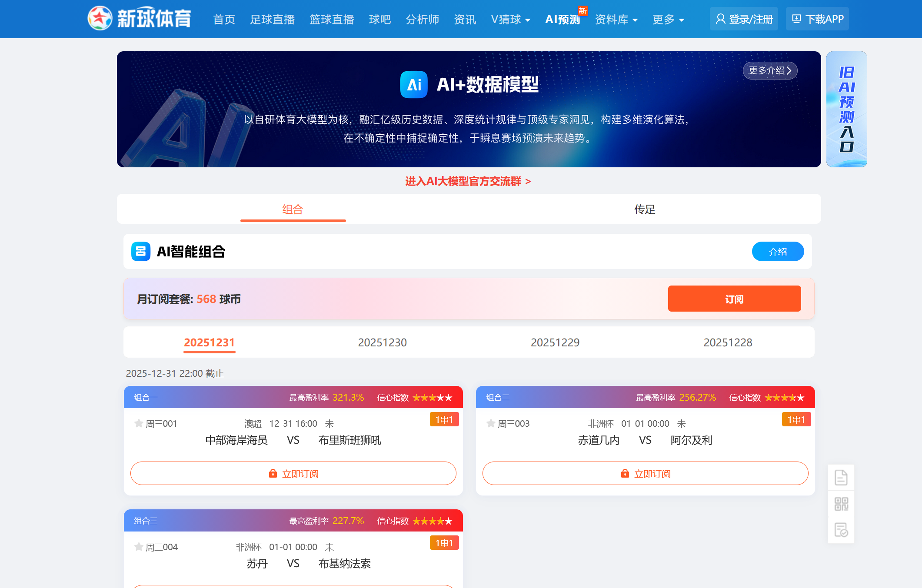
Task: Toggle the star on 周三003 match
Action: [x=491, y=423]
